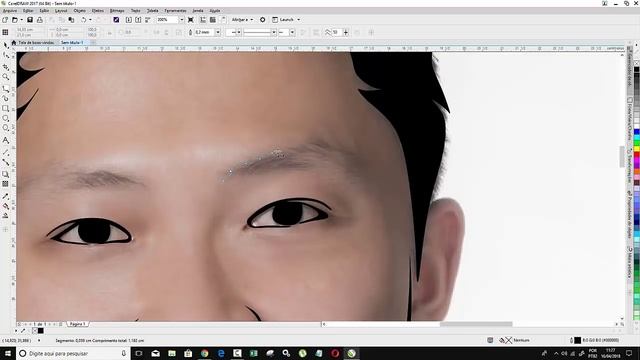Click the Open file icon
This screenshot has height=360, width=640.
(15, 20)
